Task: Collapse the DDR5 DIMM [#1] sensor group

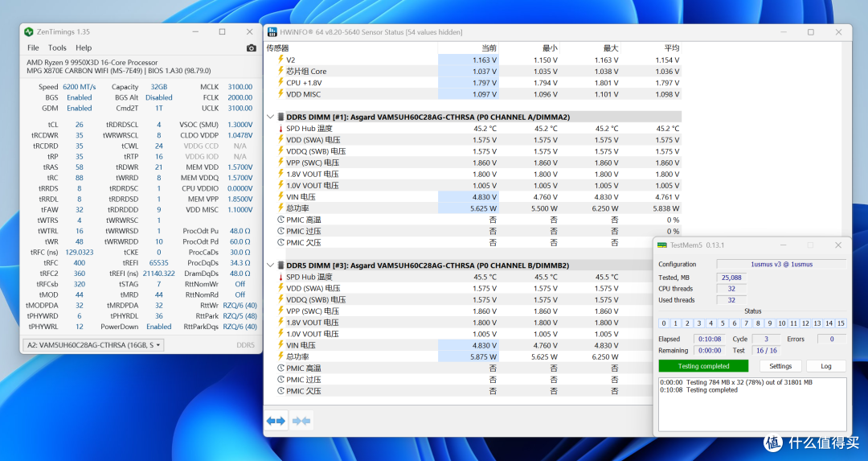Action: [x=270, y=117]
